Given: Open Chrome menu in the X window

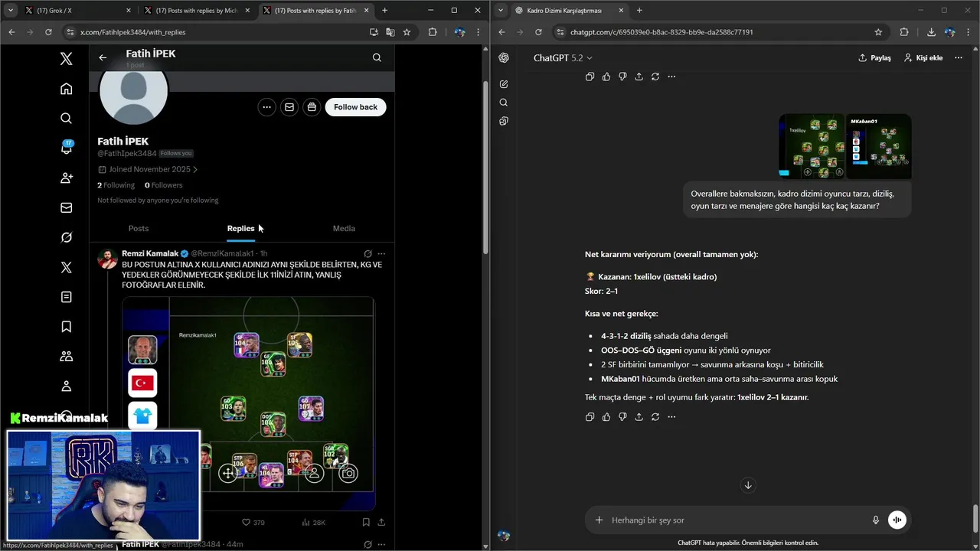Looking at the screenshot, I should tap(479, 32).
